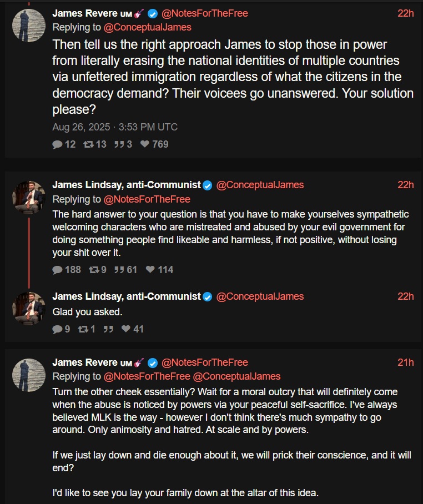The width and height of the screenshot is (423, 504).
Task: Like the "Glad you asked." tweet
Action: pos(126,329)
